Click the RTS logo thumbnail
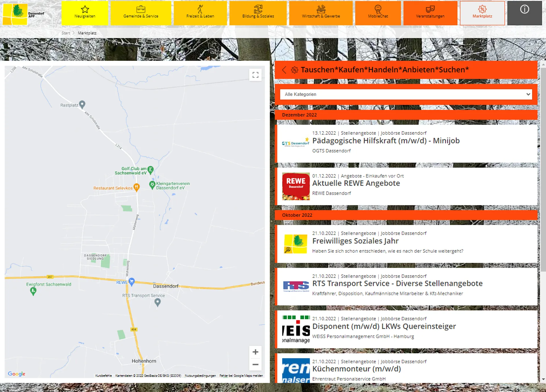Screen dimensions: 546x392 point(296,286)
